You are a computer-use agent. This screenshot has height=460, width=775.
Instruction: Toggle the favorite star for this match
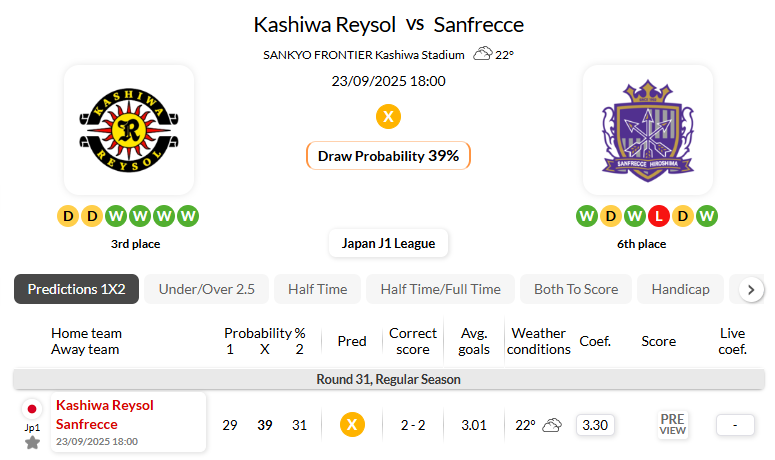coord(33,443)
